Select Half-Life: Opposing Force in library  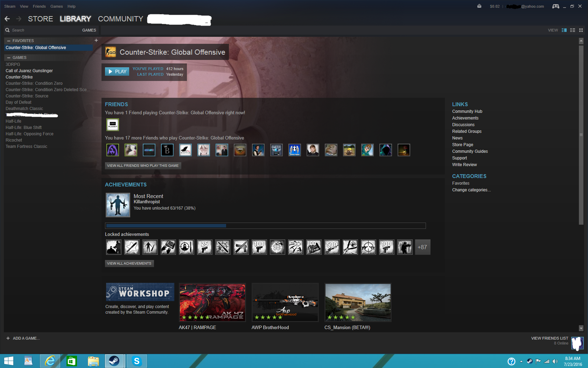29,134
